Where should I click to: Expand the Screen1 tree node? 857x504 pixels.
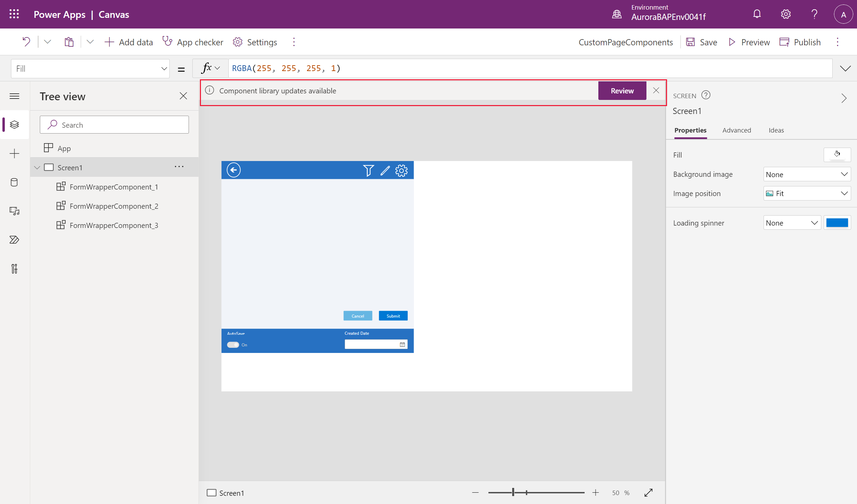(38, 167)
